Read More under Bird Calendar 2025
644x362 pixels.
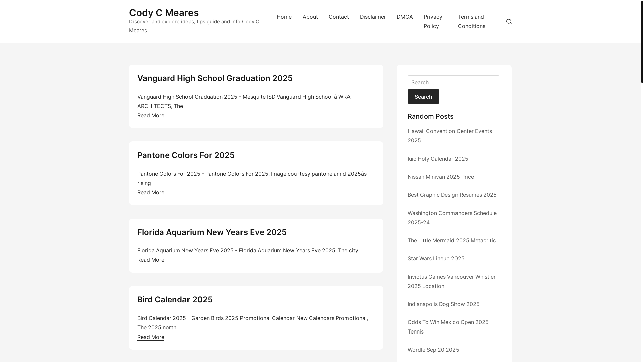tap(151, 337)
